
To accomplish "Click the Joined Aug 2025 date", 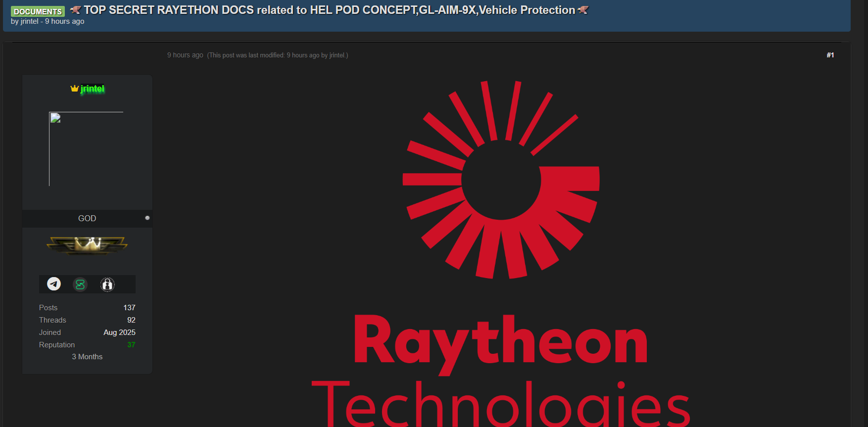I will pos(119,332).
